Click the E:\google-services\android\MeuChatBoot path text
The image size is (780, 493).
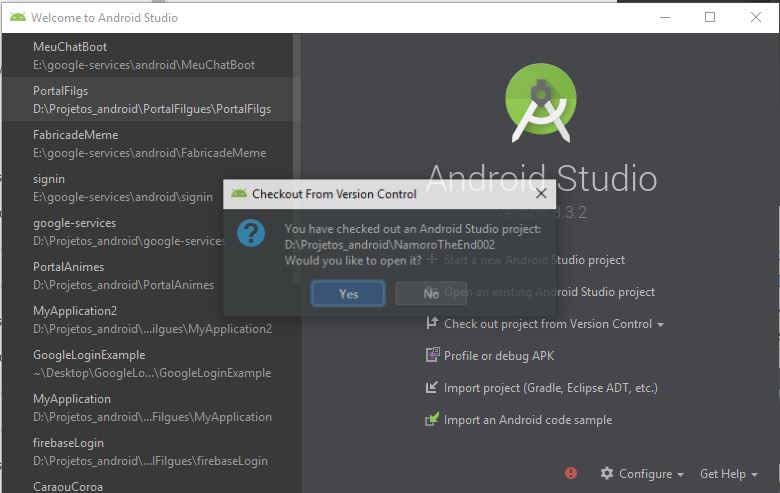[x=144, y=65]
